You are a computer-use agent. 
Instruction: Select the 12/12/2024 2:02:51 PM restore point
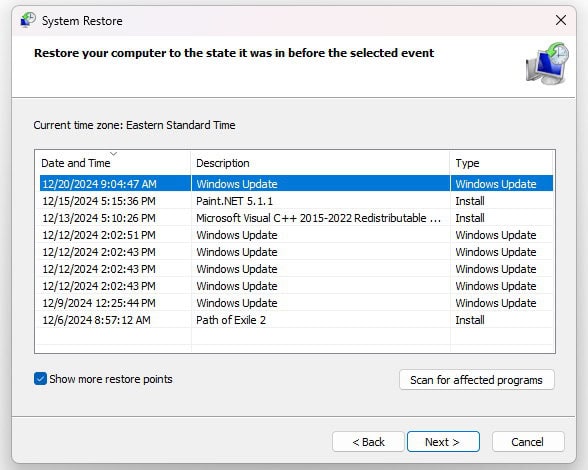point(296,235)
